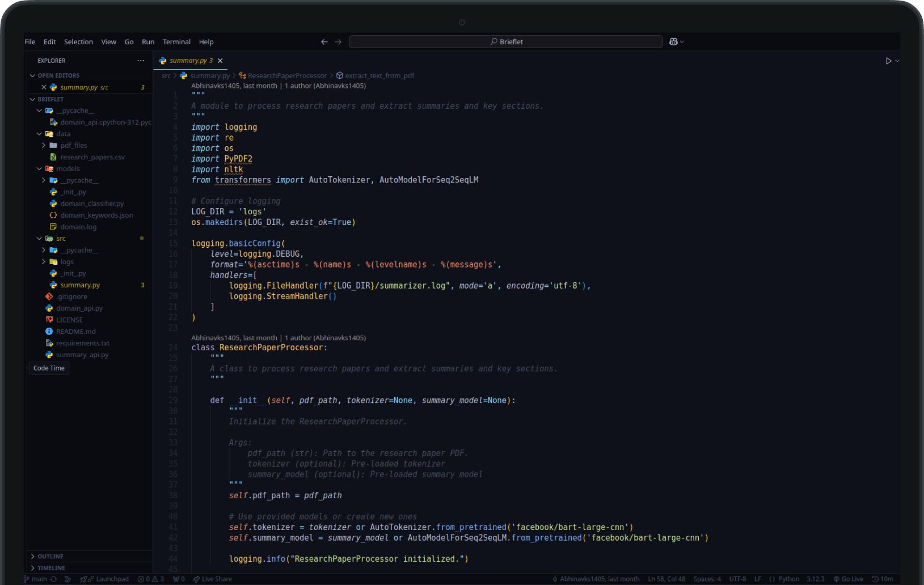Select the Python 3.12.3 interpreter
Viewport: 924px width, 585px height.
coord(816,579)
